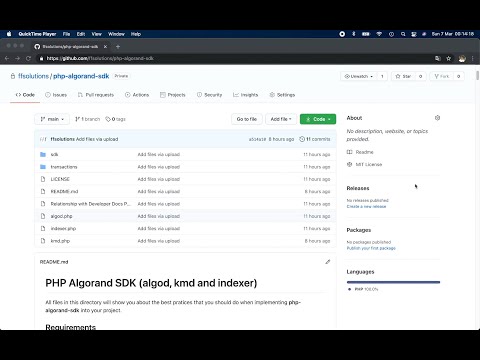
Task: Click commit message for LICENSE row
Action: 159,179
